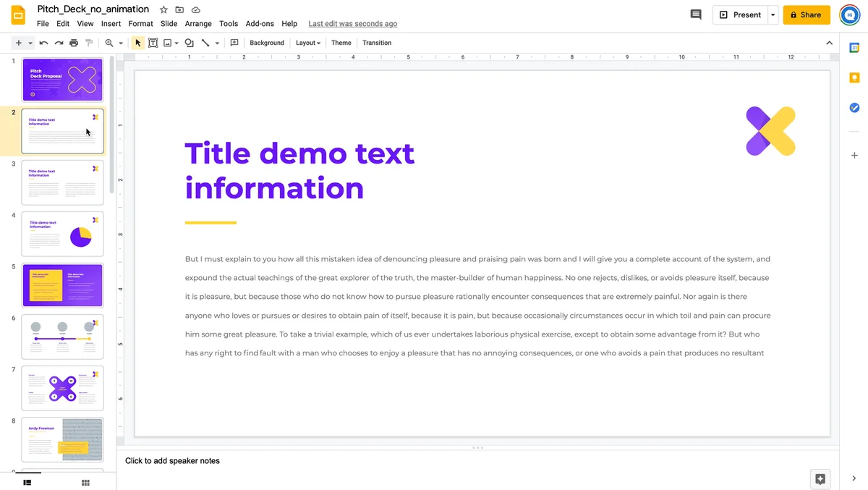The width and height of the screenshot is (868, 490).
Task: Click the redo arrow
Action: coord(59,43)
